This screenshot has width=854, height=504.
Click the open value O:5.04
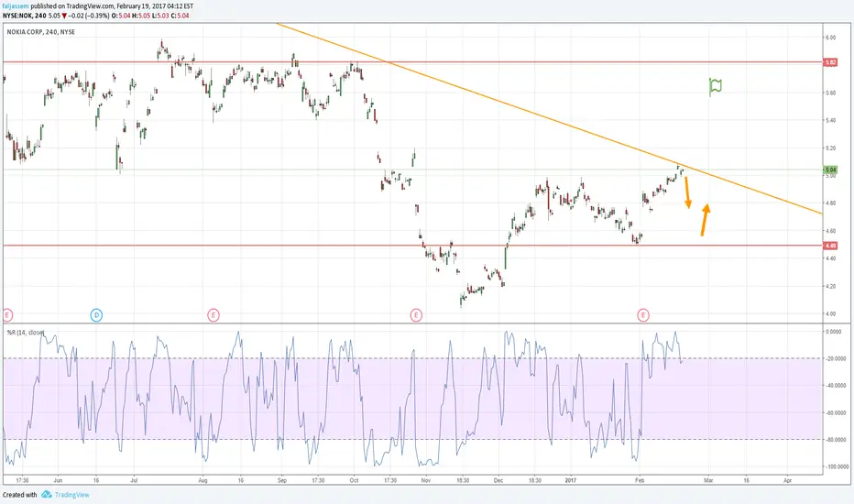tap(121, 16)
